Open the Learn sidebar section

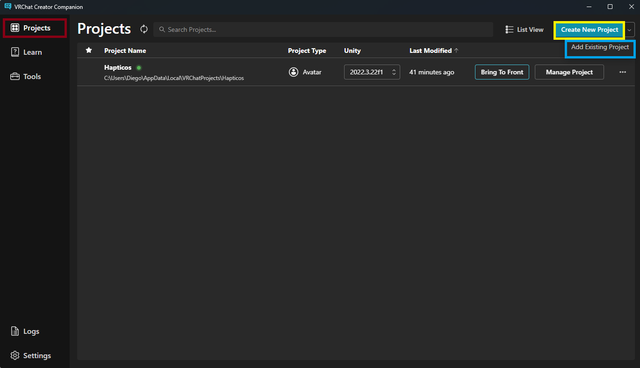[x=27, y=52]
